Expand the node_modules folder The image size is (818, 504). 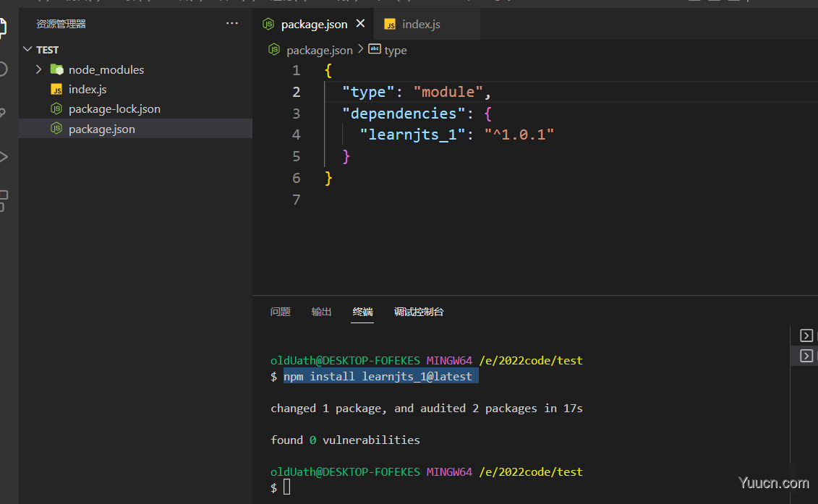38,69
